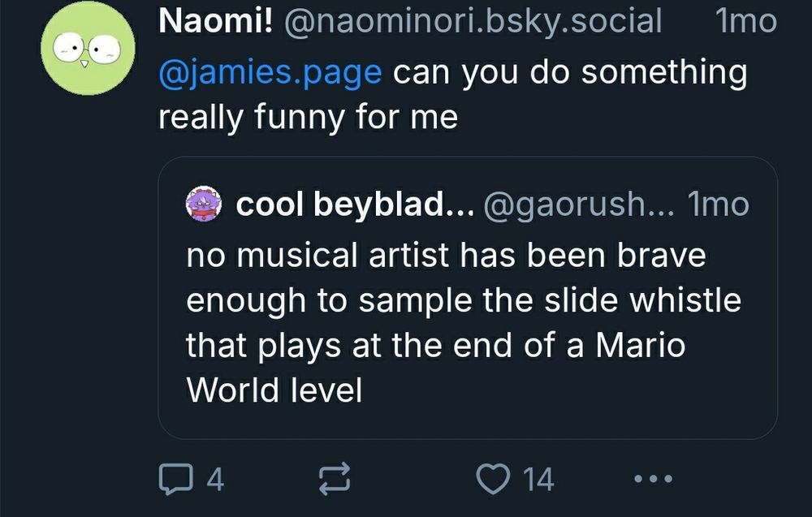812x517 pixels.
Task: Click the reply count showing 4
Action: click(x=215, y=479)
